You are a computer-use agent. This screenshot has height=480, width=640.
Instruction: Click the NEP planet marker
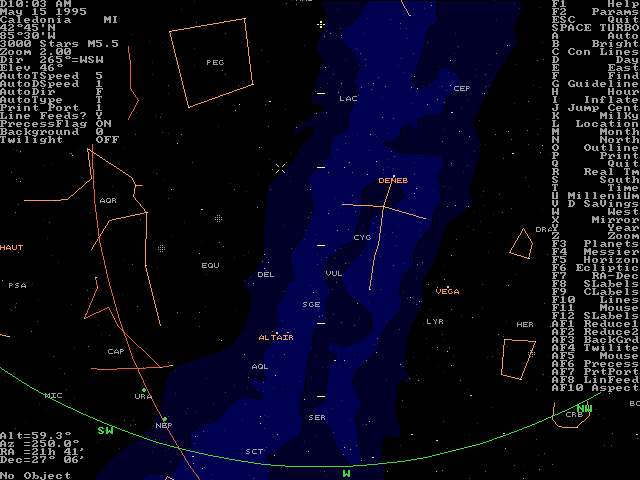click(164, 424)
